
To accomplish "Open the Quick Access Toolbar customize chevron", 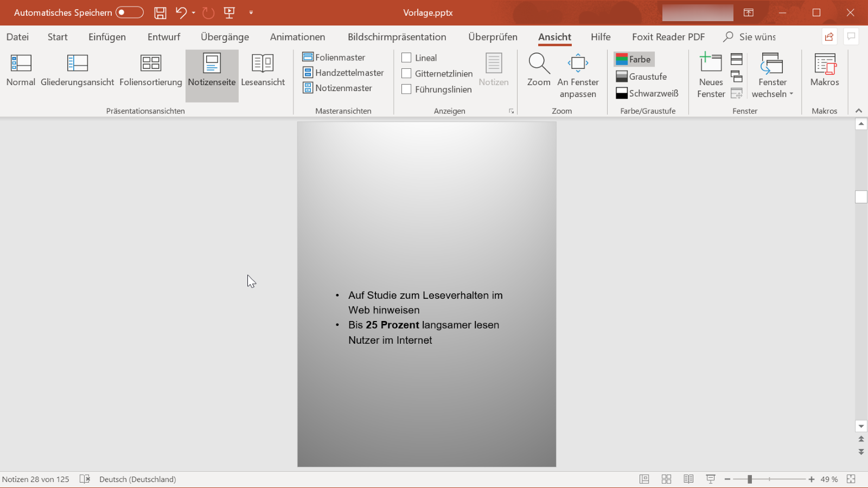I will point(251,12).
